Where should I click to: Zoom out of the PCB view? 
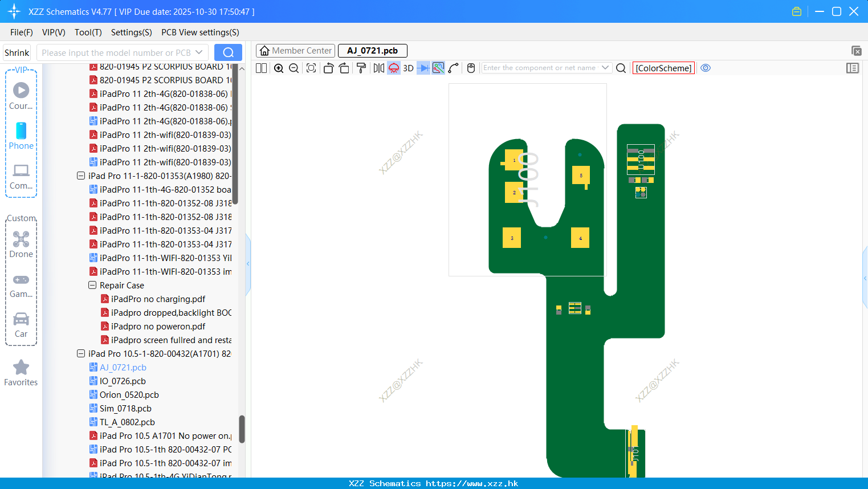294,68
